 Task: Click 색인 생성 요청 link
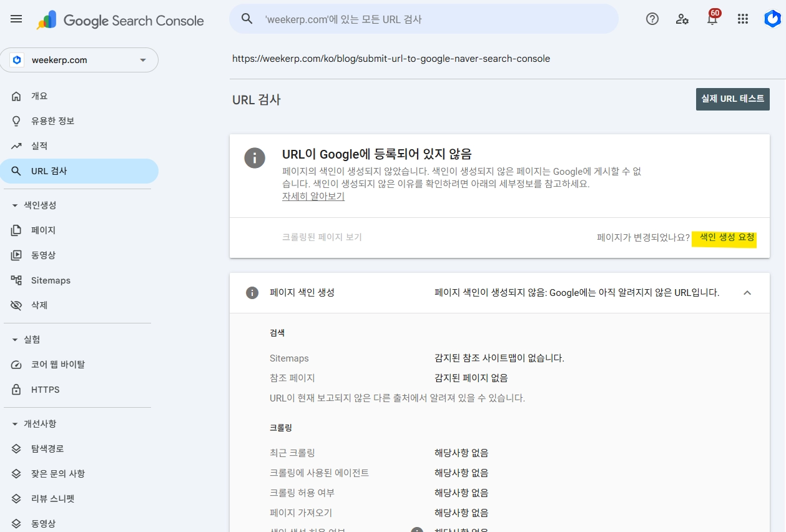click(727, 238)
